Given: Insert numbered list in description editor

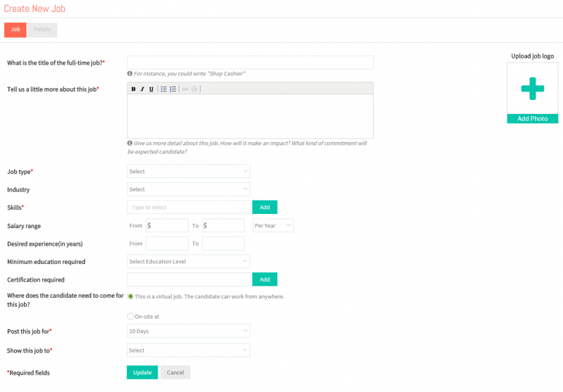Looking at the screenshot, I should 173,89.
